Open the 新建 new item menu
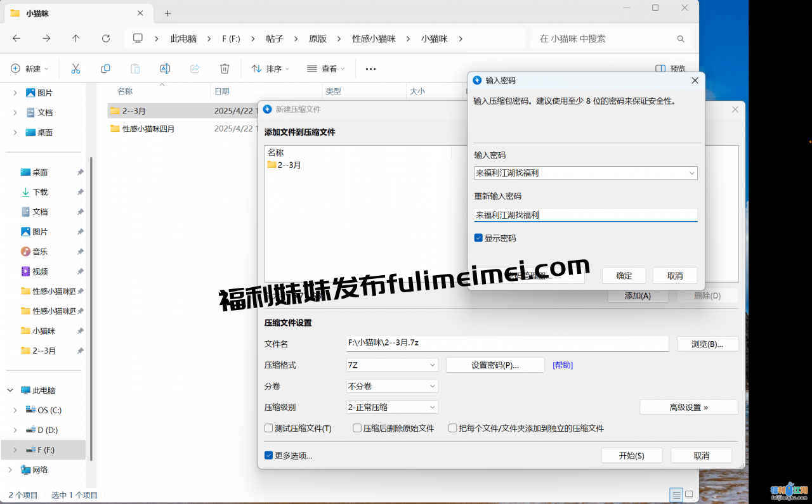Image resolution: width=812 pixels, height=504 pixels. (30, 68)
